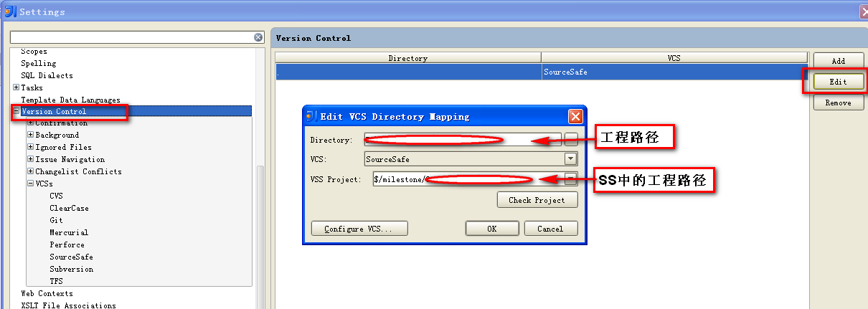
Task: Collapse the VCSs node
Action: (30, 184)
